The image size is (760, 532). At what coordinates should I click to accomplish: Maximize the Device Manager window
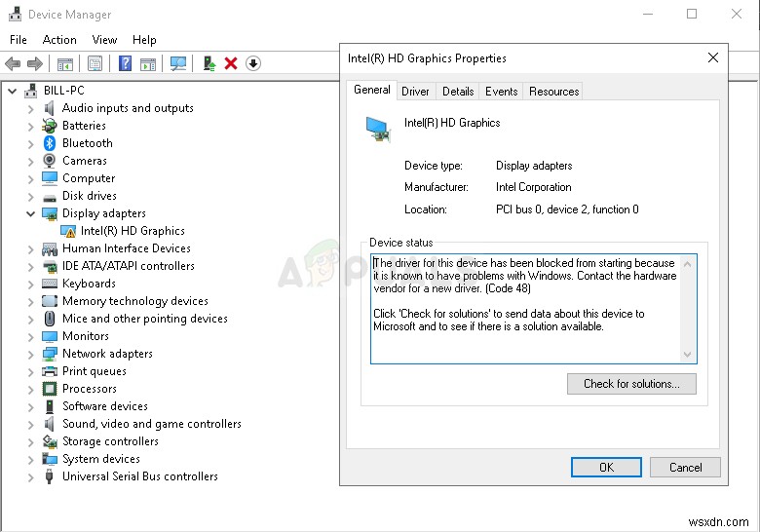[692, 14]
